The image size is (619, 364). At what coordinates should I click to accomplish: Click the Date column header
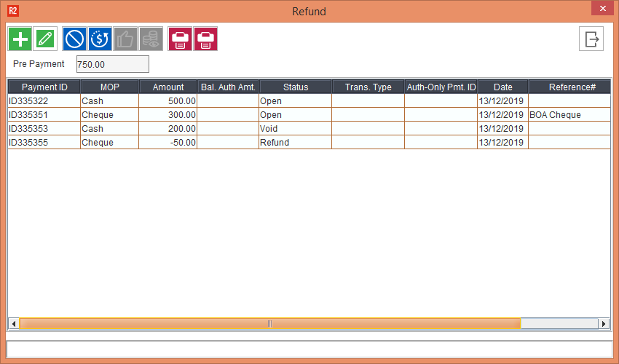[x=502, y=87]
